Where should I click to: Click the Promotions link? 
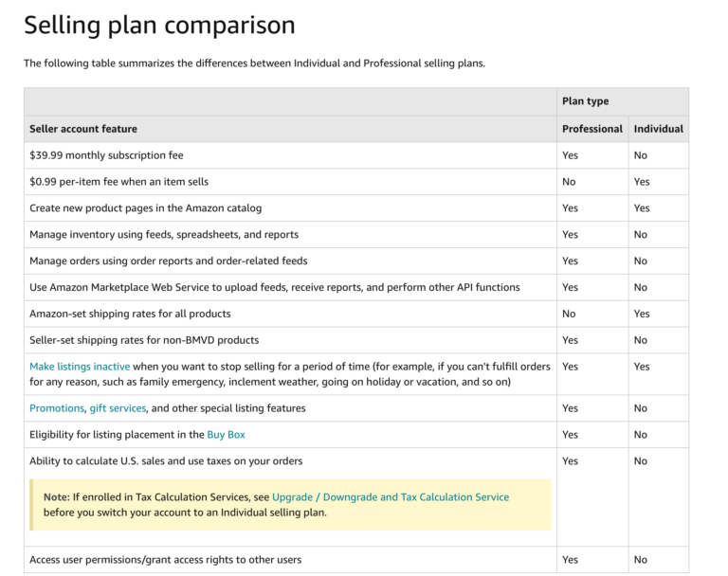coord(56,408)
